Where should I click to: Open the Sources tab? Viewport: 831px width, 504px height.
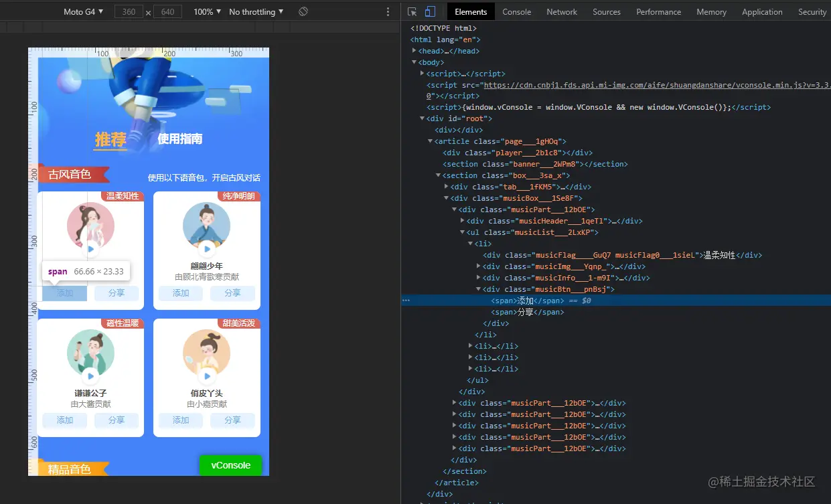pyautogui.click(x=607, y=11)
